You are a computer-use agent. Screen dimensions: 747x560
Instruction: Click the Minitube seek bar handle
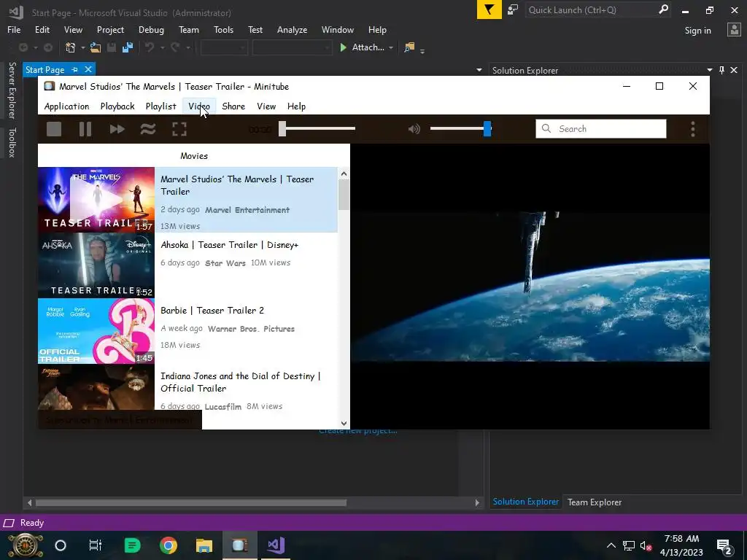point(282,128)
